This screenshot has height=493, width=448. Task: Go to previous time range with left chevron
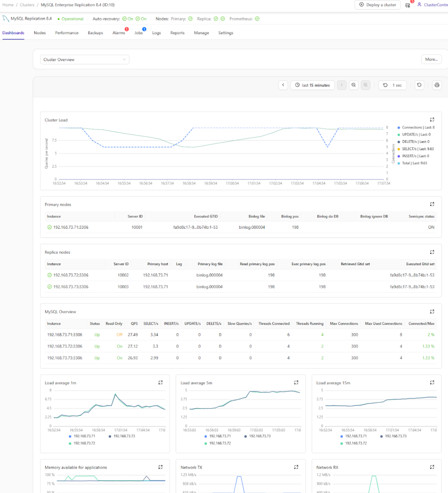[x=283, y=85]
